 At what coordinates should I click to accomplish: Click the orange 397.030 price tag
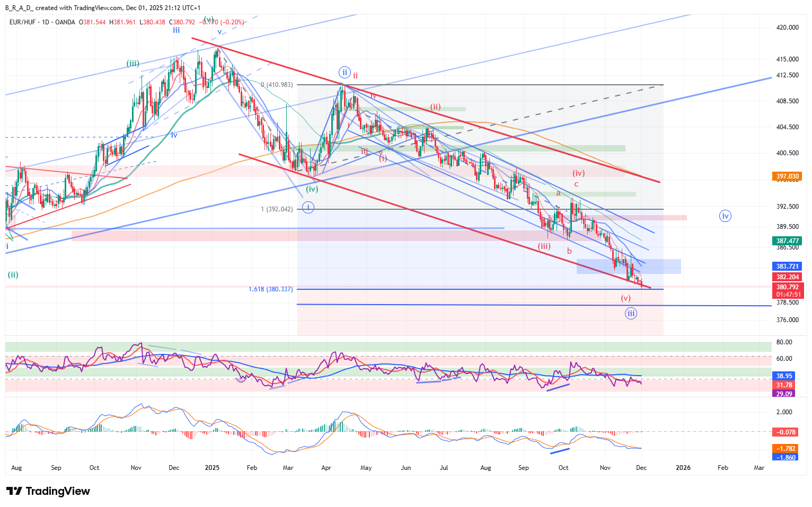pyautogui.click(x=787, y=176)
